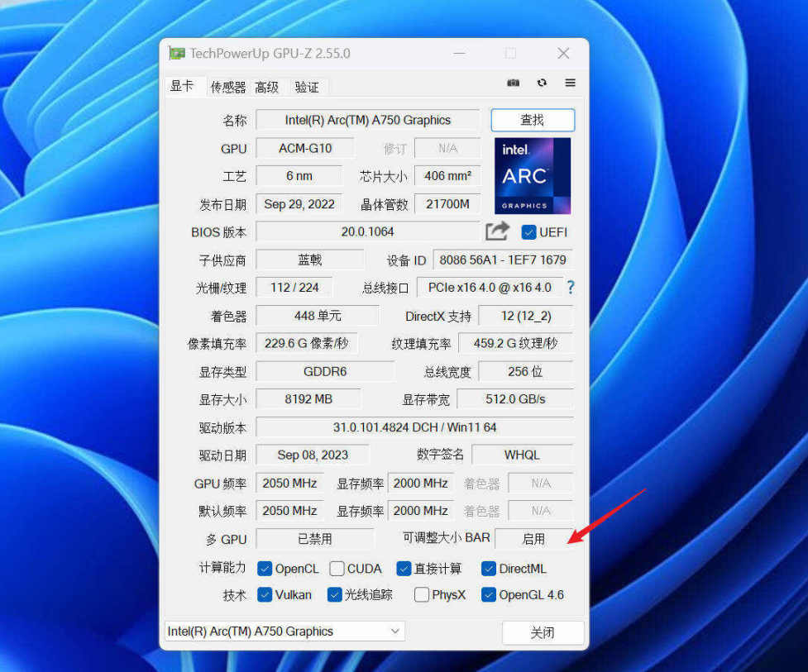
Task: Toggle the DirectML checkbox
Action: 489,569
